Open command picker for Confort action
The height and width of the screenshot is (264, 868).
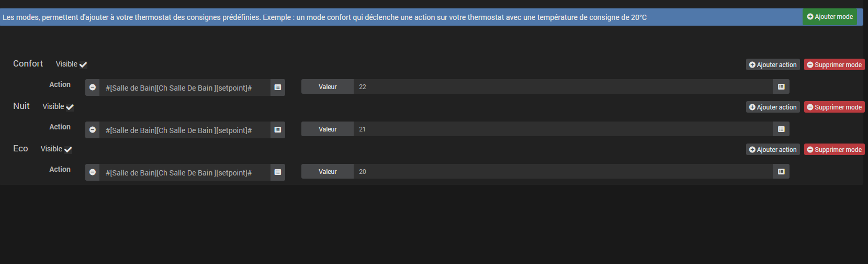pos(278,87)
